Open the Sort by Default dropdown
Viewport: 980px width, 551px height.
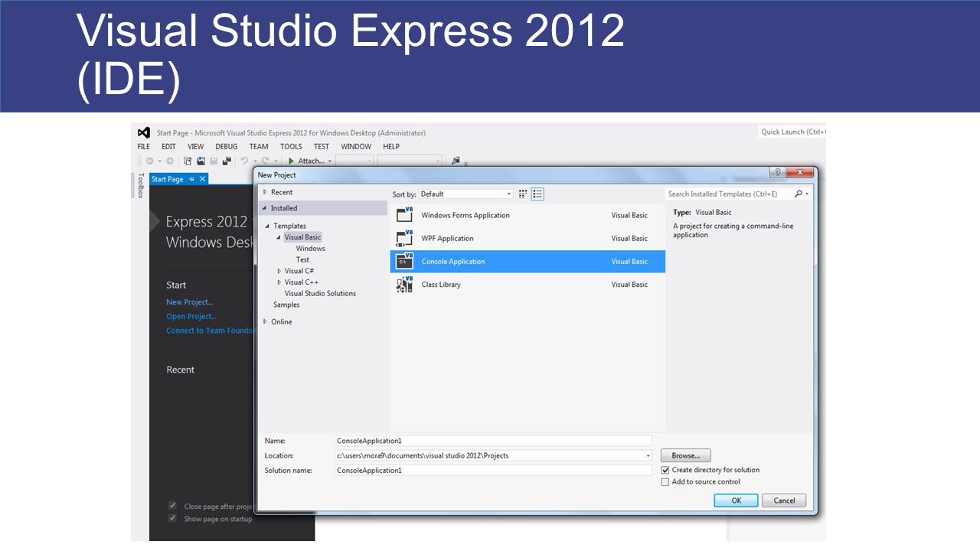click(x=465, y=194)
